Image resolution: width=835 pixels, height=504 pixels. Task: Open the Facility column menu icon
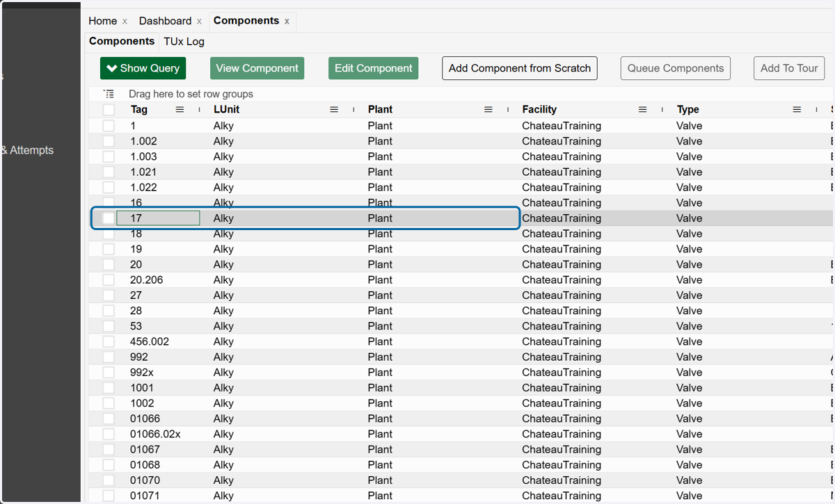click(x=643, y=110)
